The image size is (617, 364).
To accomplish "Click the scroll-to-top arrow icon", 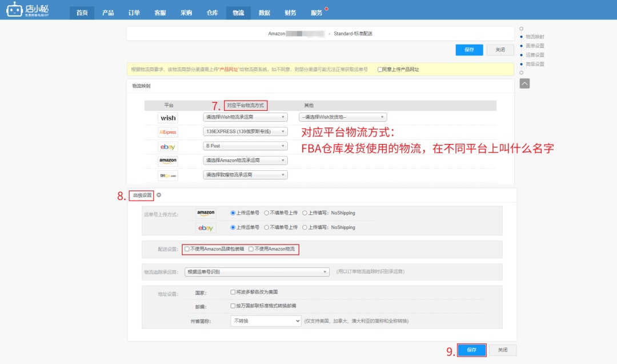I will (x=524, y=83).
